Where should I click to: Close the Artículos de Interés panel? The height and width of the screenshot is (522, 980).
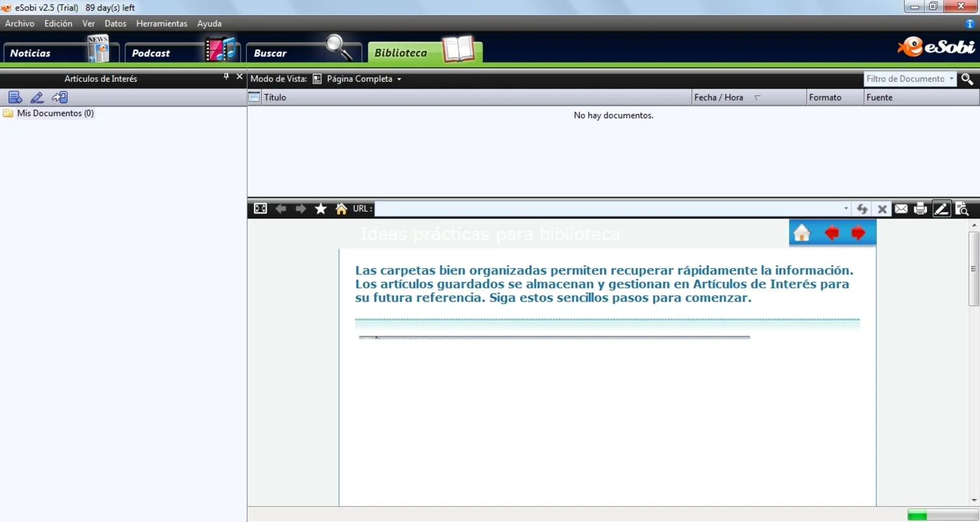(x=240, y=77)
